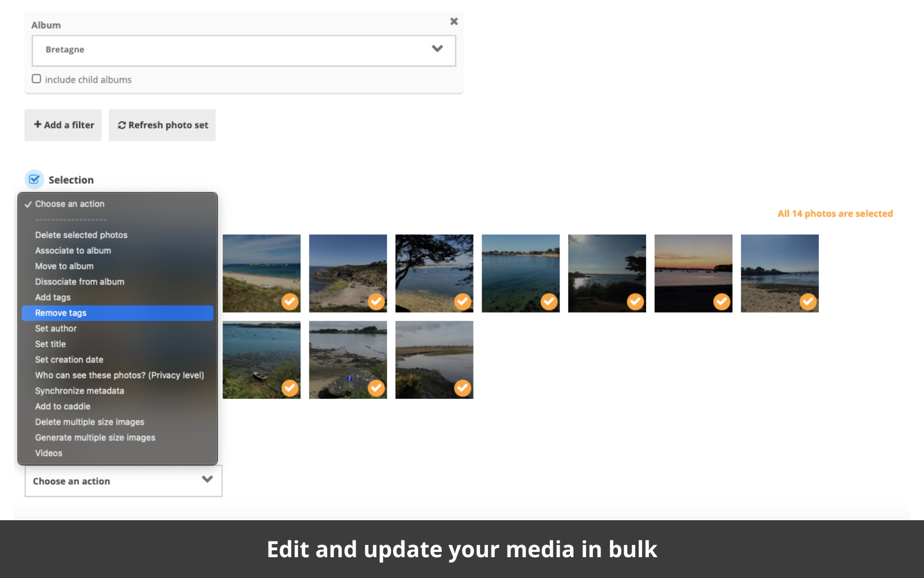Click the Add a filter button

point(63,125)
